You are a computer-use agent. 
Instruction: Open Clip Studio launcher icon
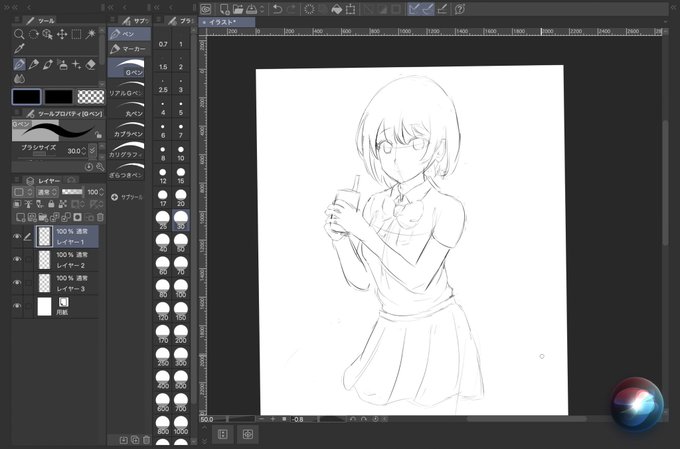[x=206, y=9]
